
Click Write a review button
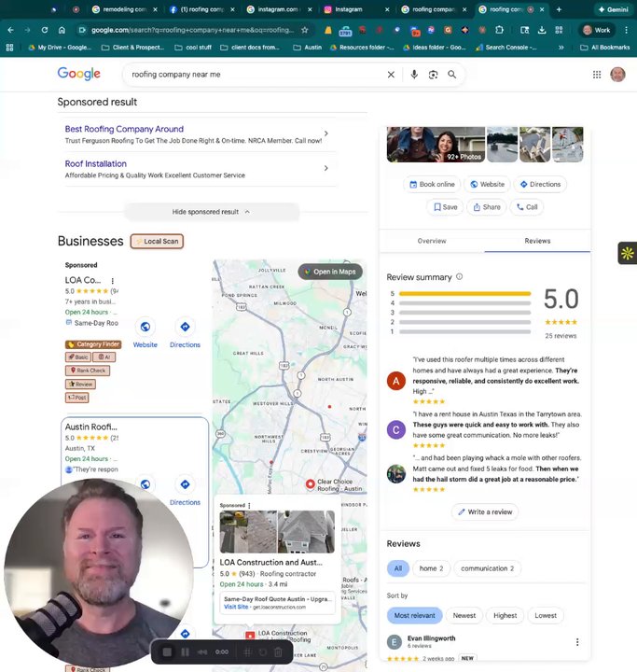click(x=485, y=511)
